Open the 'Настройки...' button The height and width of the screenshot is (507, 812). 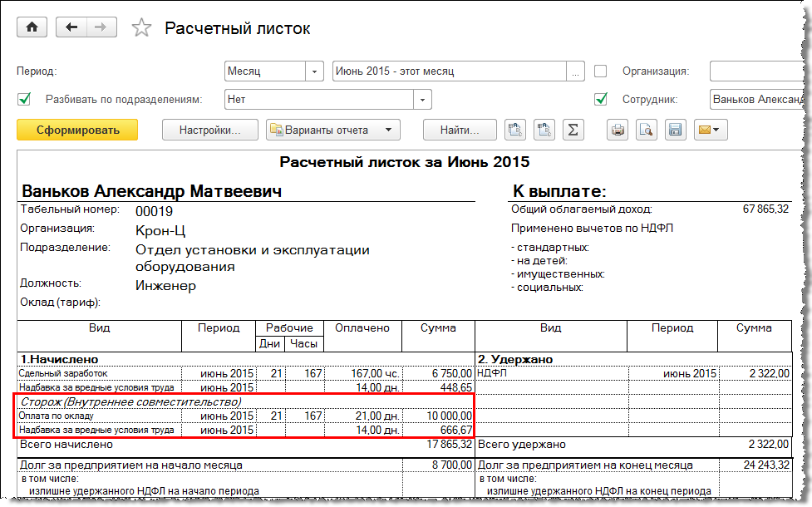209,130
